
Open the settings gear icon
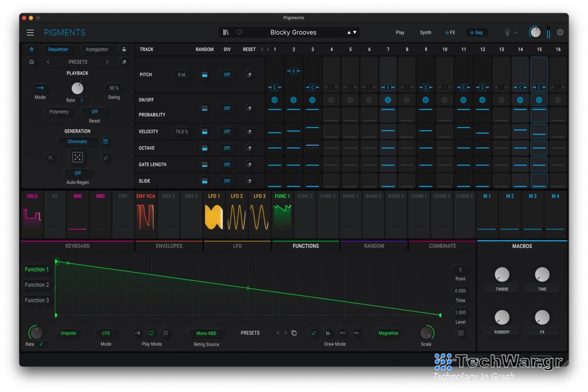(x=560, y=33)
